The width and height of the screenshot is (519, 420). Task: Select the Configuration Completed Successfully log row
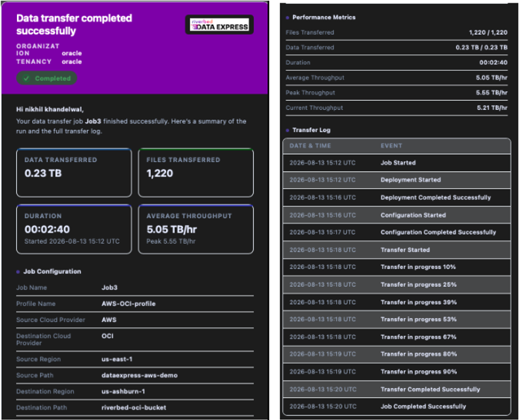(x=397, y=232)
